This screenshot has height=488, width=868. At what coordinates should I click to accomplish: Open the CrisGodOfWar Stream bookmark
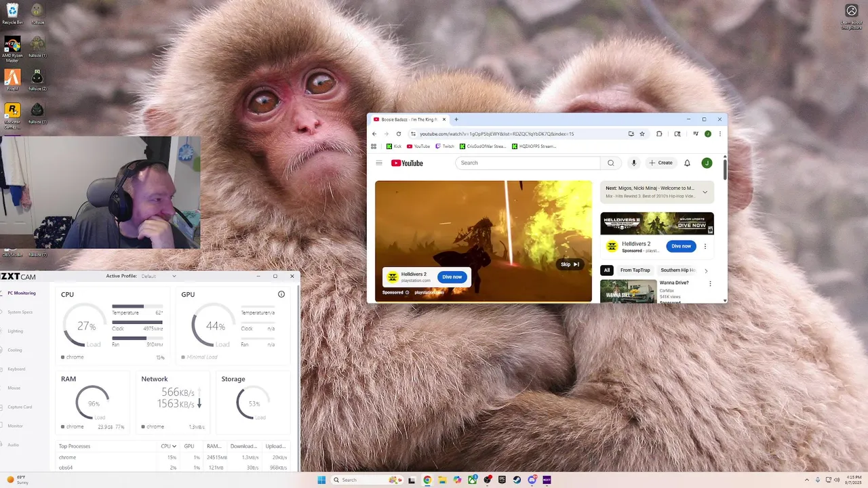click(x=483, y=146)
